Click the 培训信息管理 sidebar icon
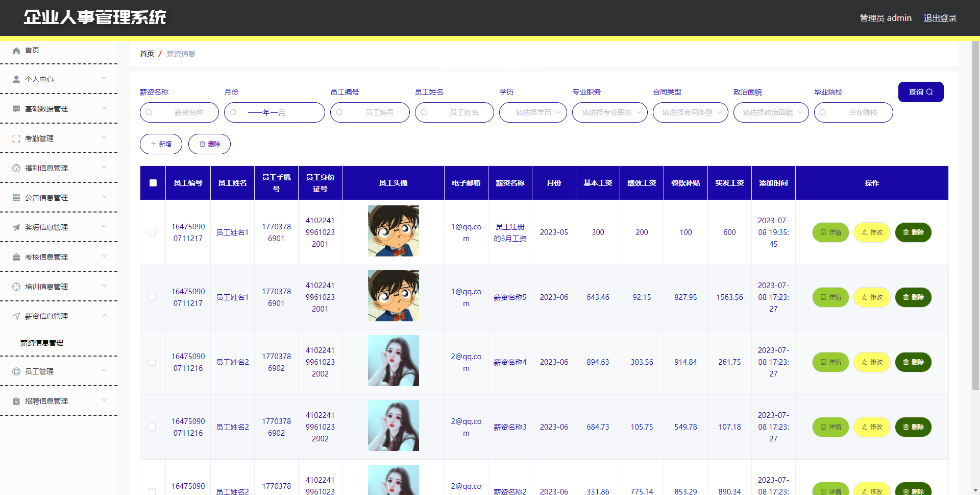Screen dimensions: 980x495 (x=16, y=287)
